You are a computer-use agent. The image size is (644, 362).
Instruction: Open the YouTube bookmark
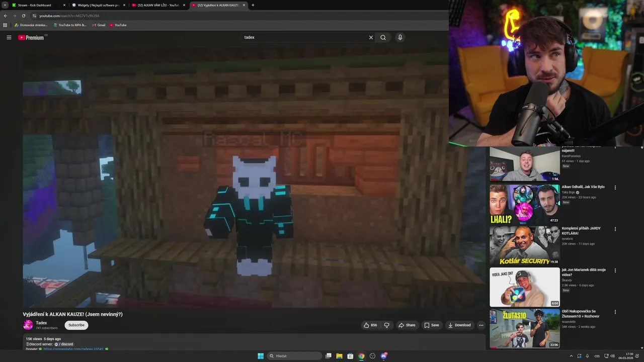(118, 25)
